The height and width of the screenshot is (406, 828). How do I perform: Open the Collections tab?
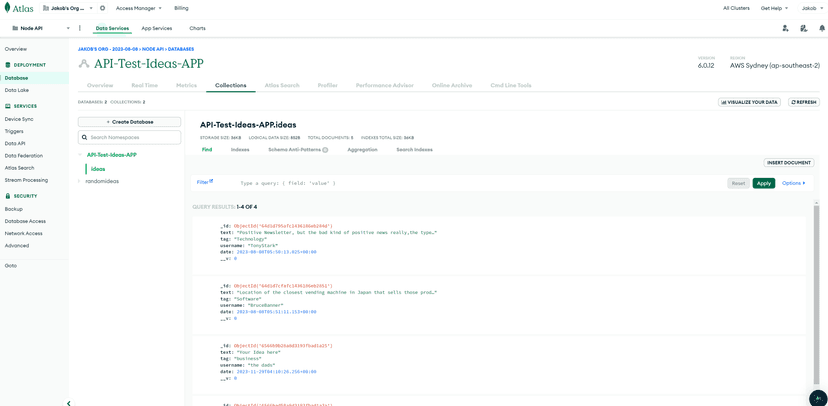231,85
